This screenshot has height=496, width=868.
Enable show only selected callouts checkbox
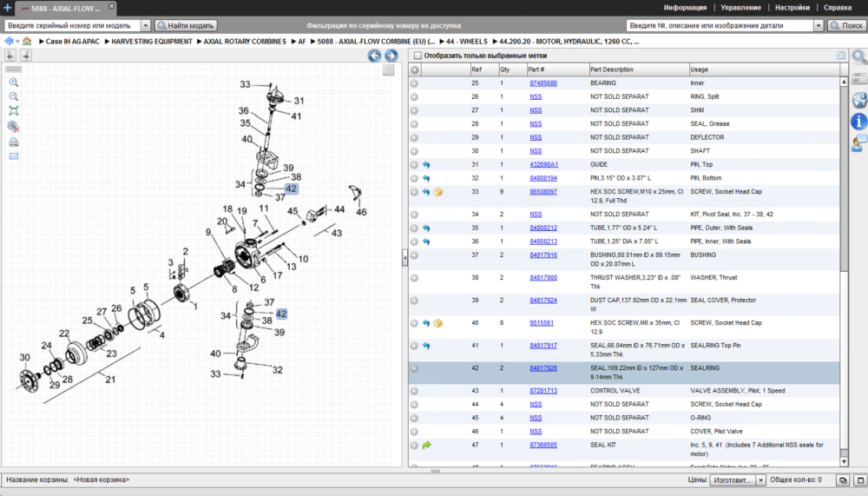click(x=418, y=56)
